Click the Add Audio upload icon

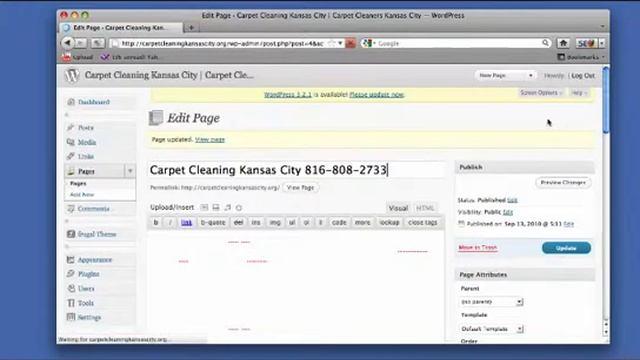[x=228, y=207]
